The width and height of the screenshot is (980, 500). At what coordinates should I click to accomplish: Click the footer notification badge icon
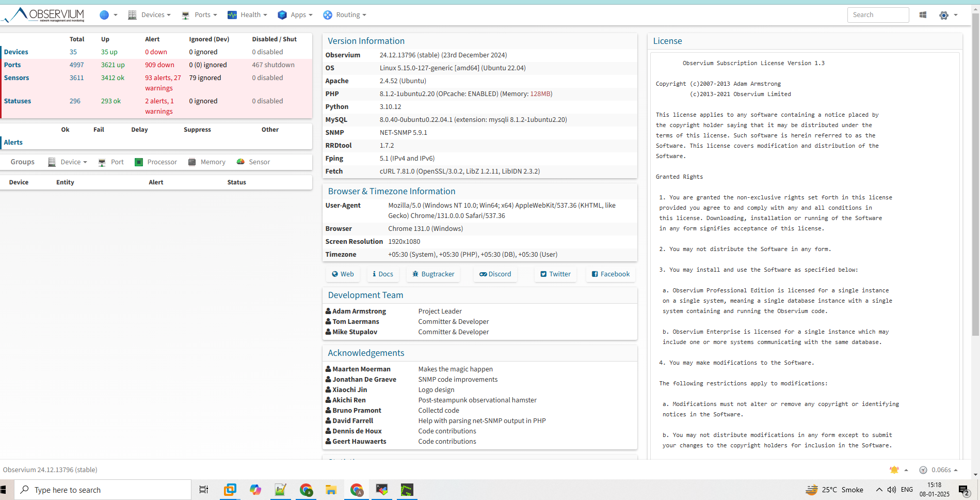click(x=894, y=470)
